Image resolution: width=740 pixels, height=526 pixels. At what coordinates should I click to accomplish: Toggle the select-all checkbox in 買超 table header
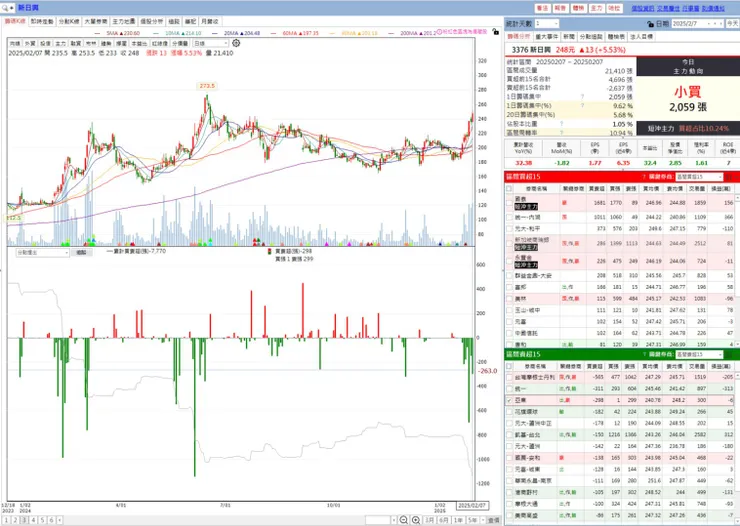point(509,189)
